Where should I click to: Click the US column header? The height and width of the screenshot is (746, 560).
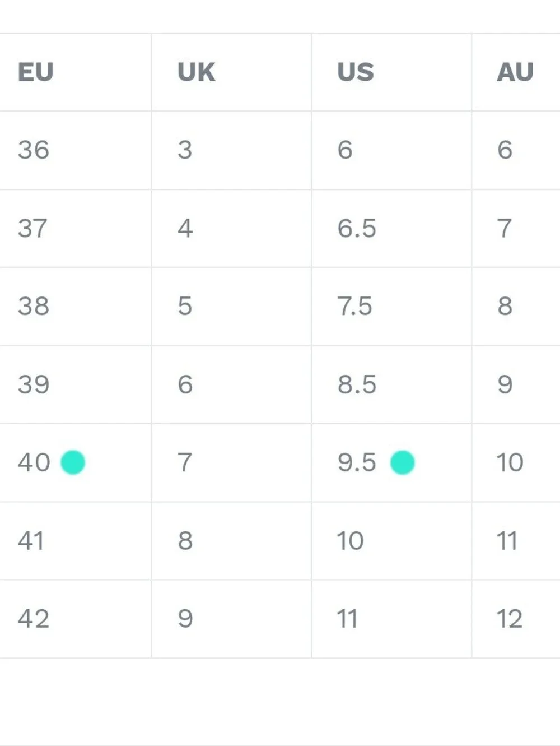(x=356, y=72)
